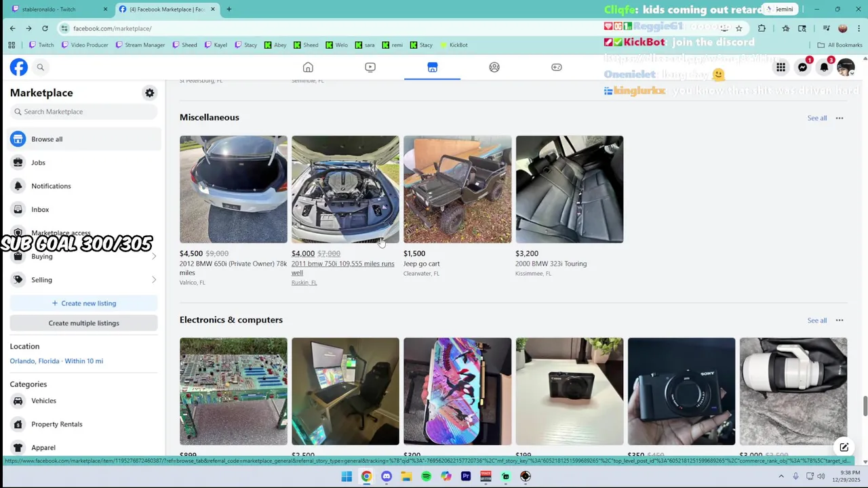Open the 2000 BMW 323i Touring photo
Image resolution: width=868 pixels, height=488 pixels.
coord(570,189)
